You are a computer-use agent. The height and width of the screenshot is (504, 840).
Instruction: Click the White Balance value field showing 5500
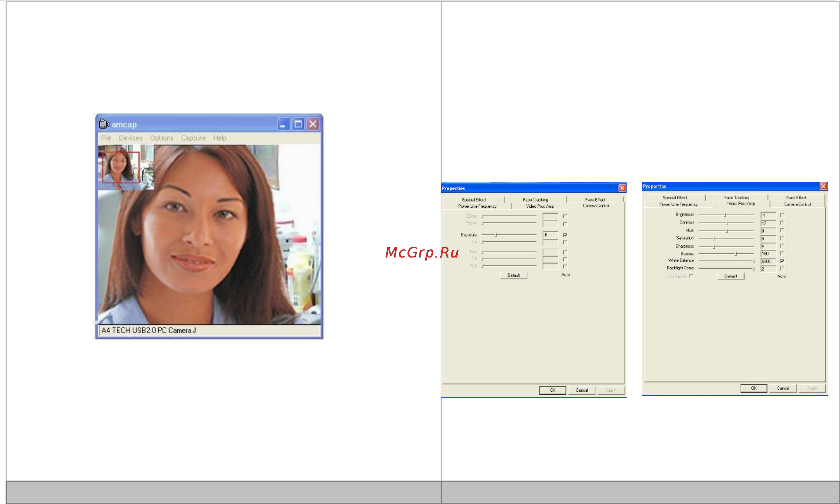click(x=768, y=261)
